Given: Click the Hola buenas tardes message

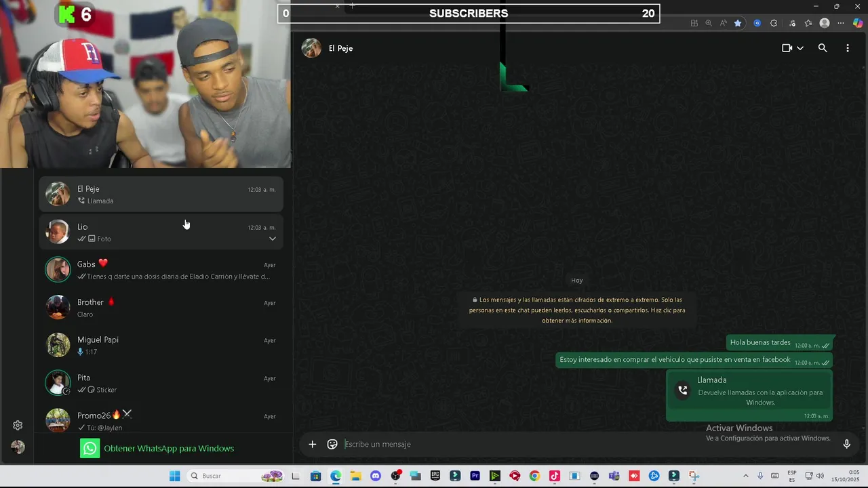Looking at the screenshot, I should click(x=780, y=343).
